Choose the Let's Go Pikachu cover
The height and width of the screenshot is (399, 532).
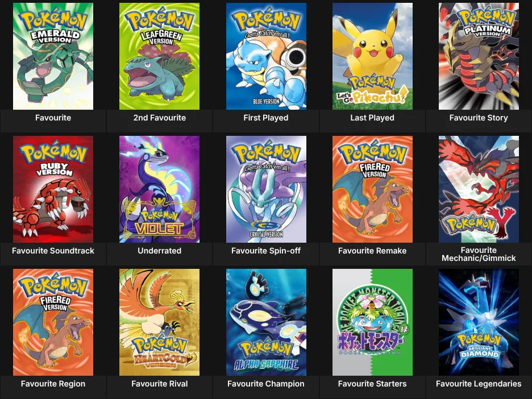tap(372, 56)
